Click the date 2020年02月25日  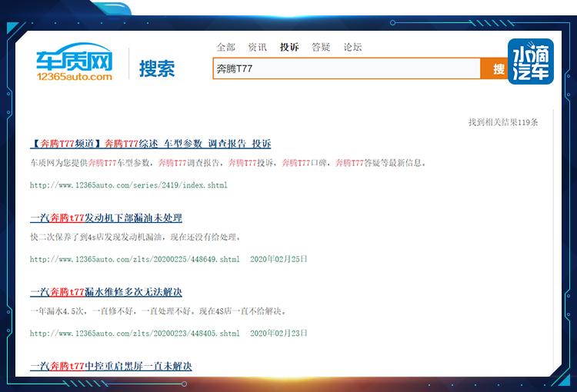tap(278, 259)
